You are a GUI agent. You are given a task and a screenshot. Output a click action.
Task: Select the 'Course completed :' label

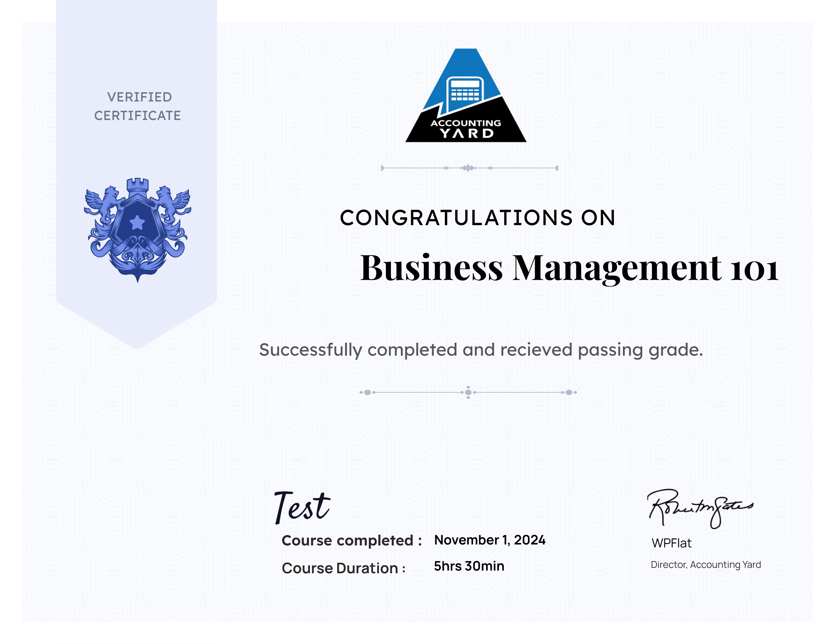(352, 541)
